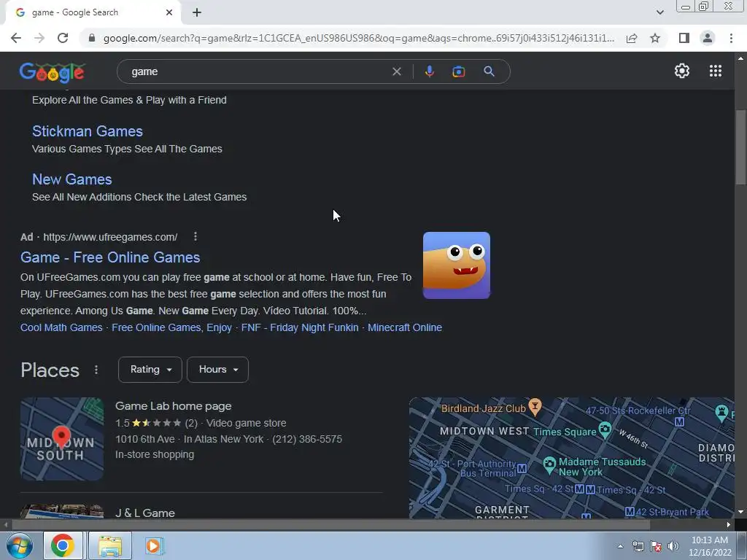This screenshot has height=560, width=747.
Task: Open the 'J & L Game' listing
Action: click(145, 513)
